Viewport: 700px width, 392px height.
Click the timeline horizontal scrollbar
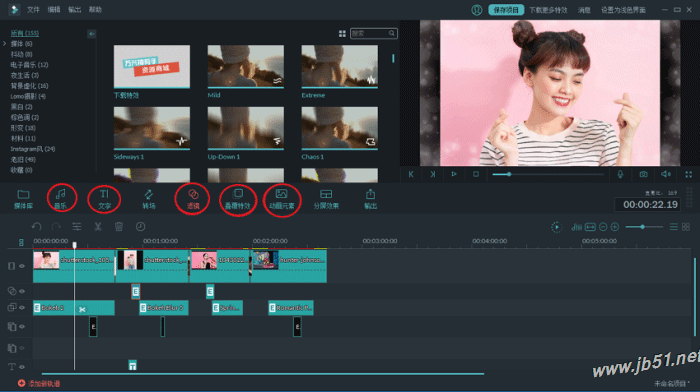[263, 374]
